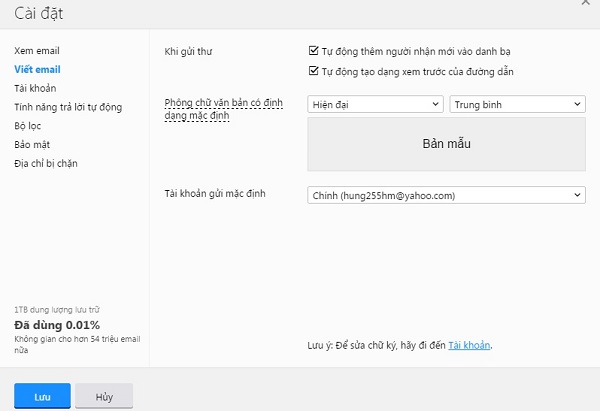Open Địa chỉ bị chặn list

click(46, 164)
